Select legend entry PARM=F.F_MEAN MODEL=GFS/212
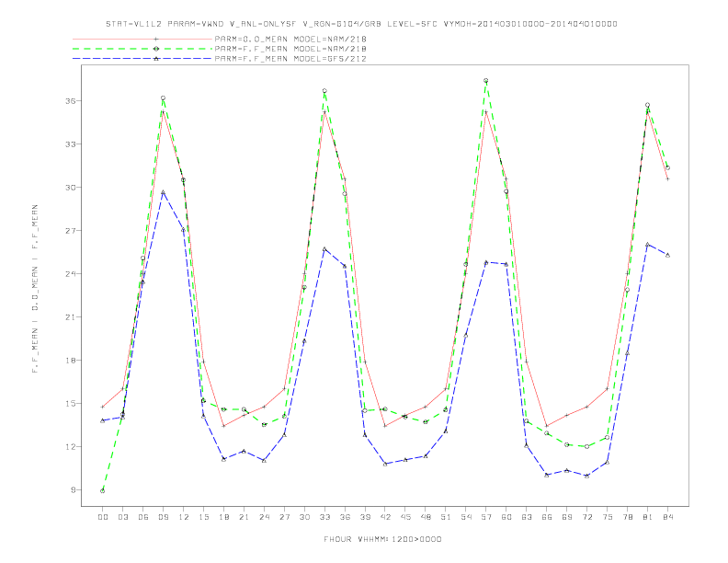Image resolution: width=728 pixels, height=563 pixels. click(290, 59)
